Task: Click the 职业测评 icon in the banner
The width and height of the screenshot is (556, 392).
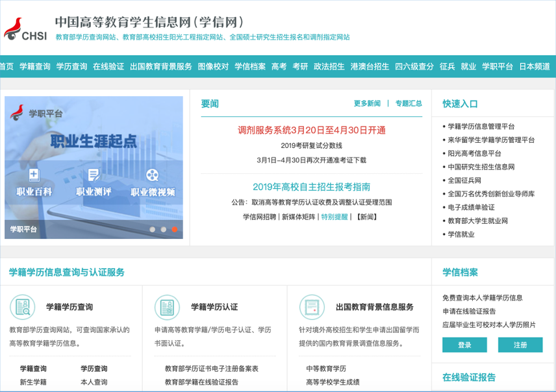Action: (x=94, y=175)
